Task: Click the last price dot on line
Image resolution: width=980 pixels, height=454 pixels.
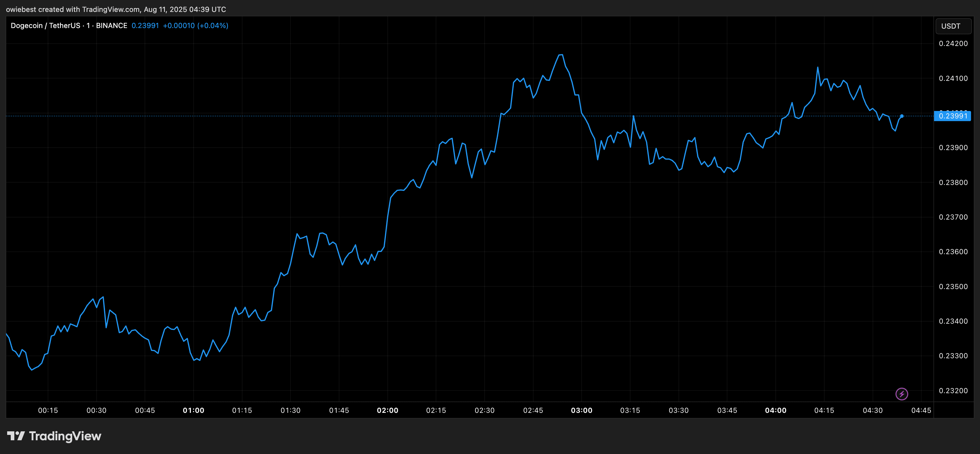Action: (902, 116)
